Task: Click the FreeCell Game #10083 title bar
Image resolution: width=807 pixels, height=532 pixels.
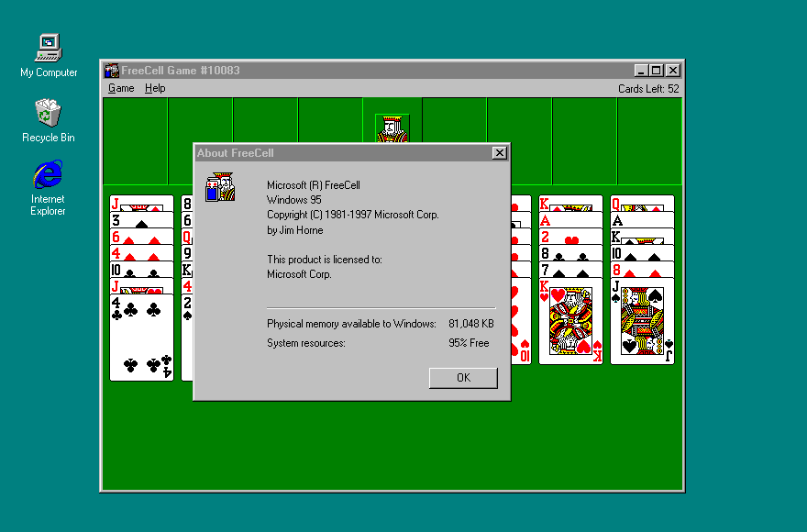Action: (x=367, y=70)
